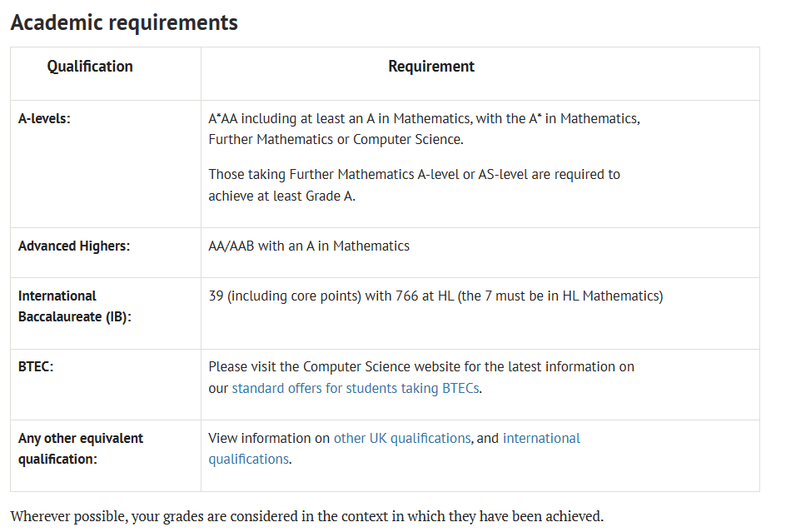Follow the international qualifications link
Screen dimensions: 786x532
(x=541, y=438)
